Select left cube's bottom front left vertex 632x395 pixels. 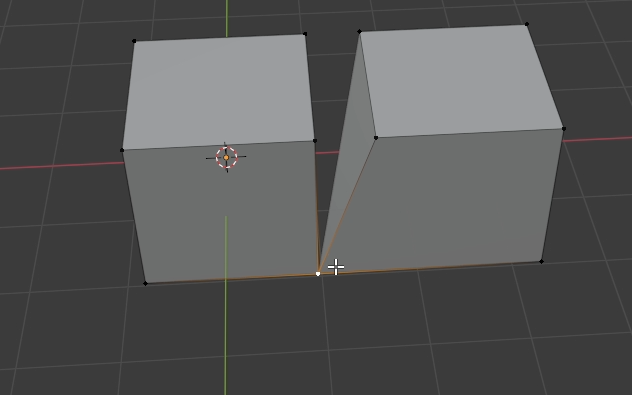point(146,284)
